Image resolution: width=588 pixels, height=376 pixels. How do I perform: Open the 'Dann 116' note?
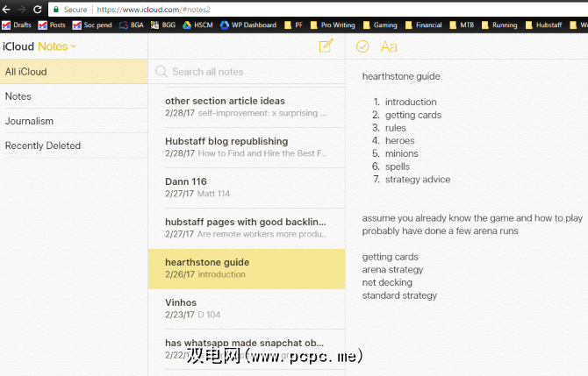pos(247,188)
